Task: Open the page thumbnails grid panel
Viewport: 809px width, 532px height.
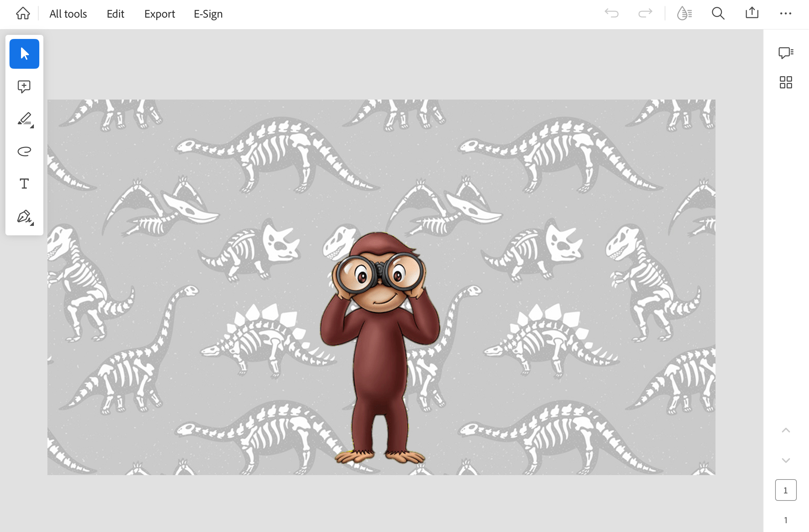Action: click(786, 82)
